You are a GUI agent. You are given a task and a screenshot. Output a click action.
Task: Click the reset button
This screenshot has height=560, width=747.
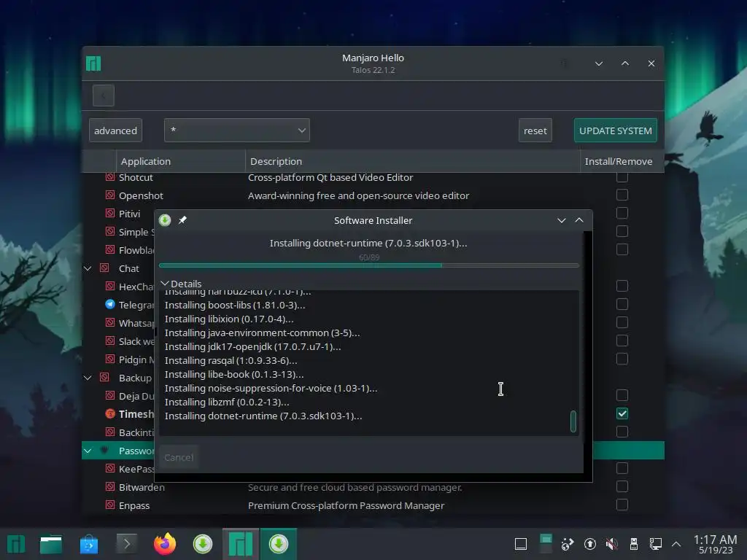click(535, 130)
